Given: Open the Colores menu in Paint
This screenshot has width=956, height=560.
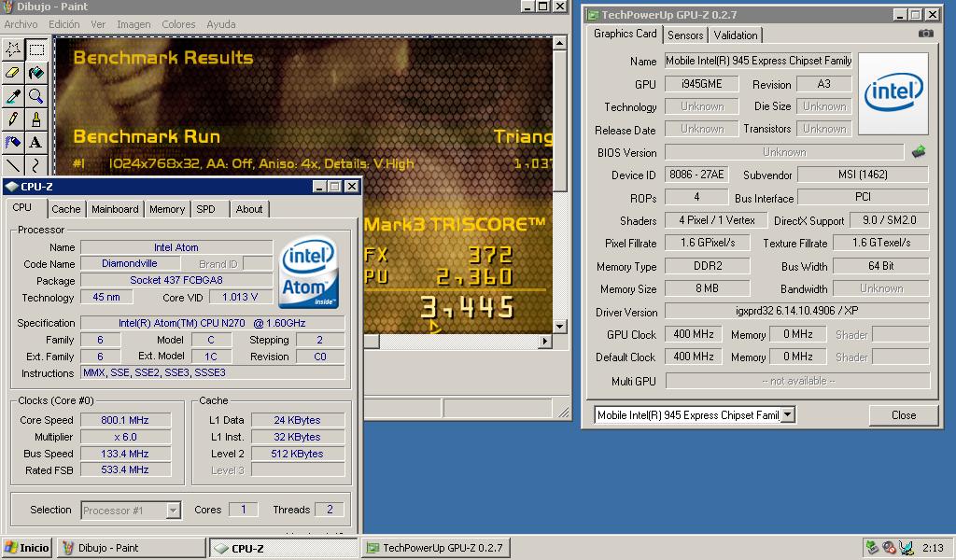Looking at the screenshot, I should click(x=178, y=24).
